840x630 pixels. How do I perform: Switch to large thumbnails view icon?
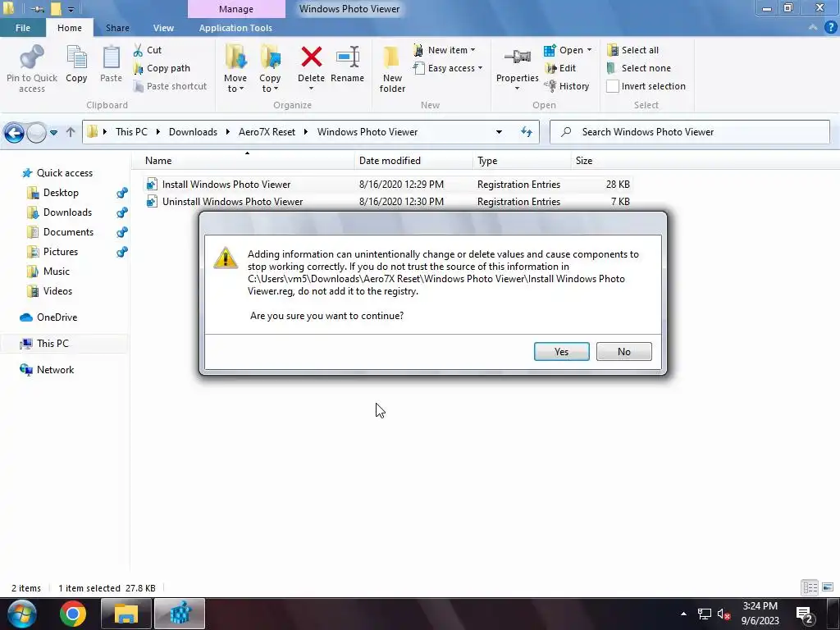[x=828, y=587]
